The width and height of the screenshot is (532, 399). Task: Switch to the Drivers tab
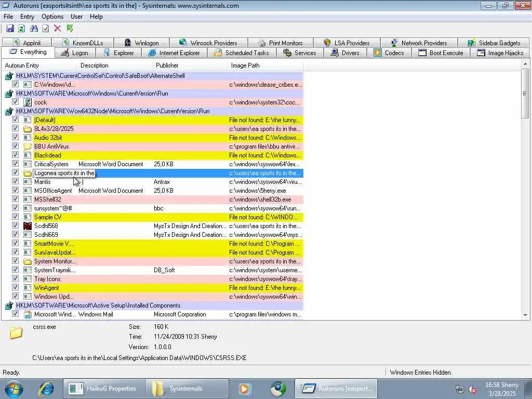(345, 53)
